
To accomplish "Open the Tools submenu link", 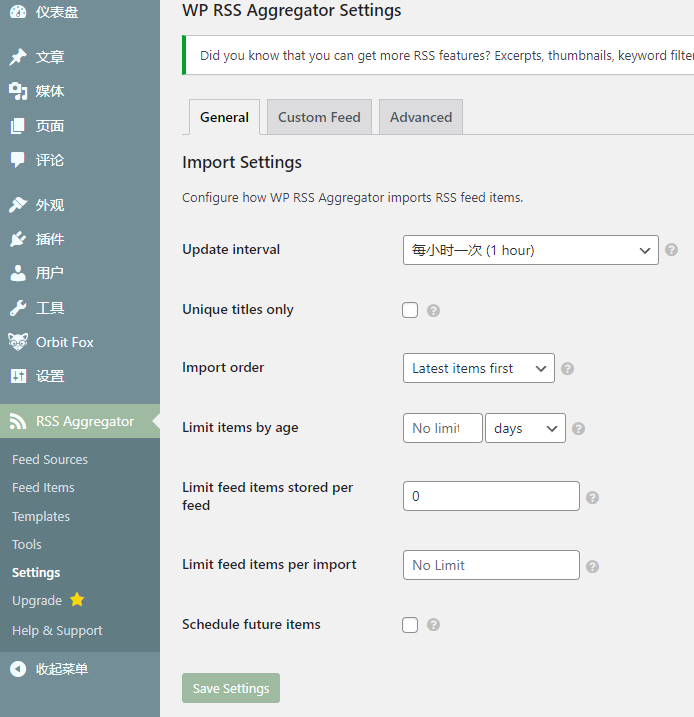I will 27,544.
